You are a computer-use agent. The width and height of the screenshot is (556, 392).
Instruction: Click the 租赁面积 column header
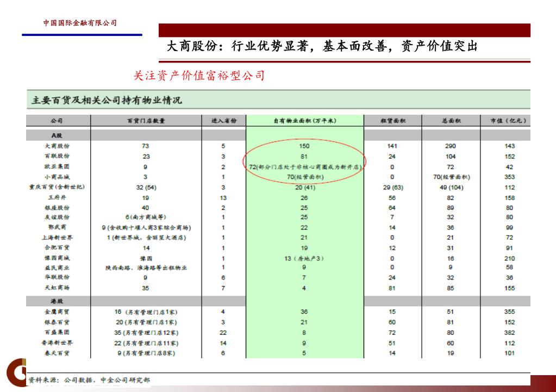pos(392,121)
